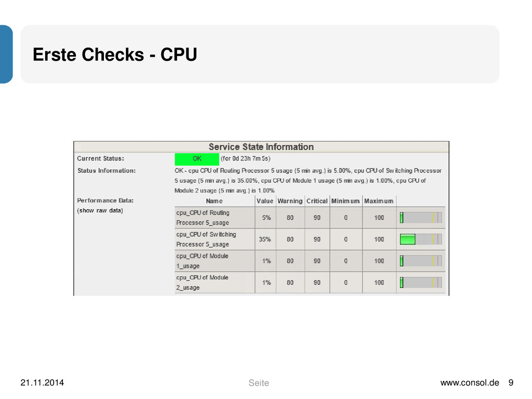The height and width of the screenshot is (399, 532).
Task: Click the Routing Processor 5 usage bar
Action: pyautogui.click(x=421, y=218)
